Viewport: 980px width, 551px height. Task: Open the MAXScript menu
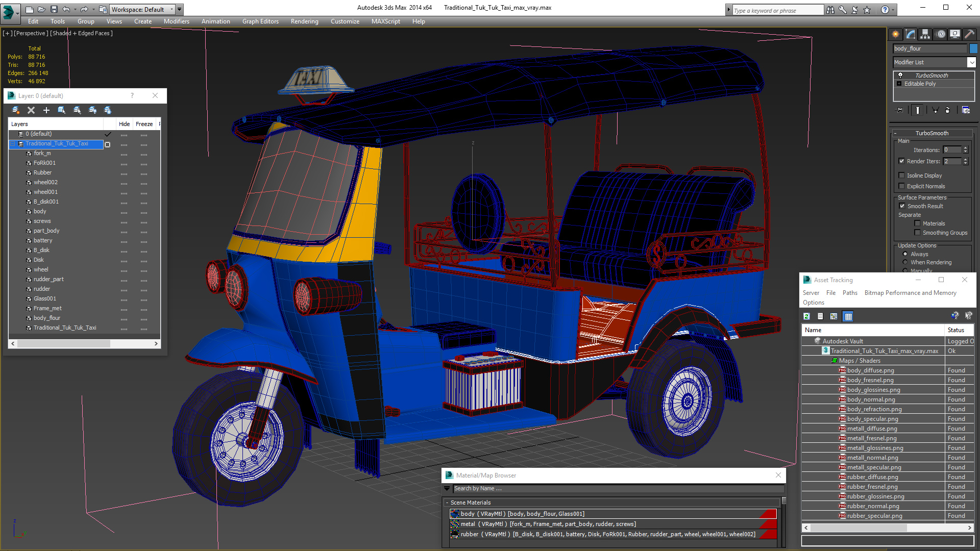click(386, 21)
